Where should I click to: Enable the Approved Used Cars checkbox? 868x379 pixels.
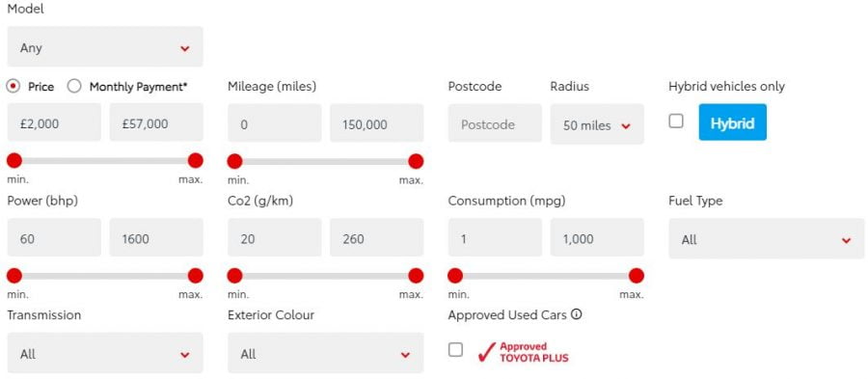(455, 350)
